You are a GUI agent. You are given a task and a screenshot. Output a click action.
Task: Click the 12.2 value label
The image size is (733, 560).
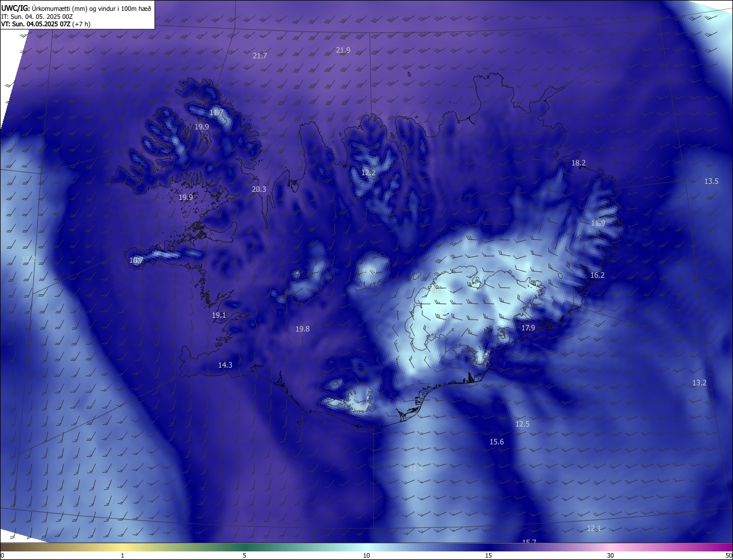368,173
